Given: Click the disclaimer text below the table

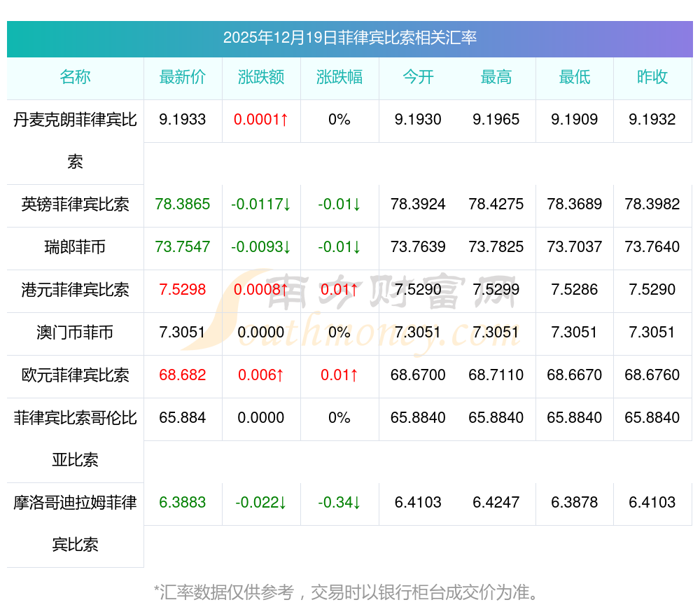Looking at the screenshot, I should pyautogui.click(x=348, y=593).
